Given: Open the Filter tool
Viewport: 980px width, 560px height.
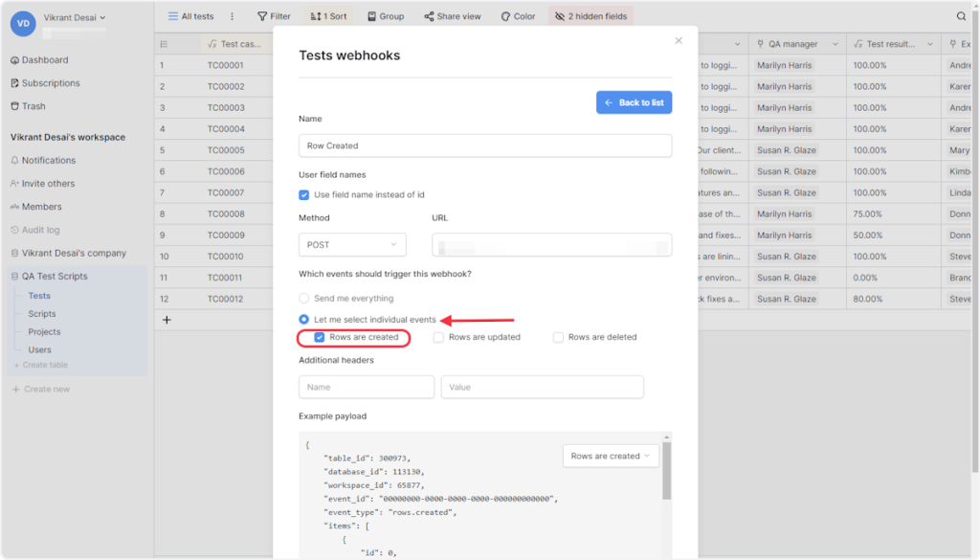Looking at the screenshot, I should [x=274, y=16].
